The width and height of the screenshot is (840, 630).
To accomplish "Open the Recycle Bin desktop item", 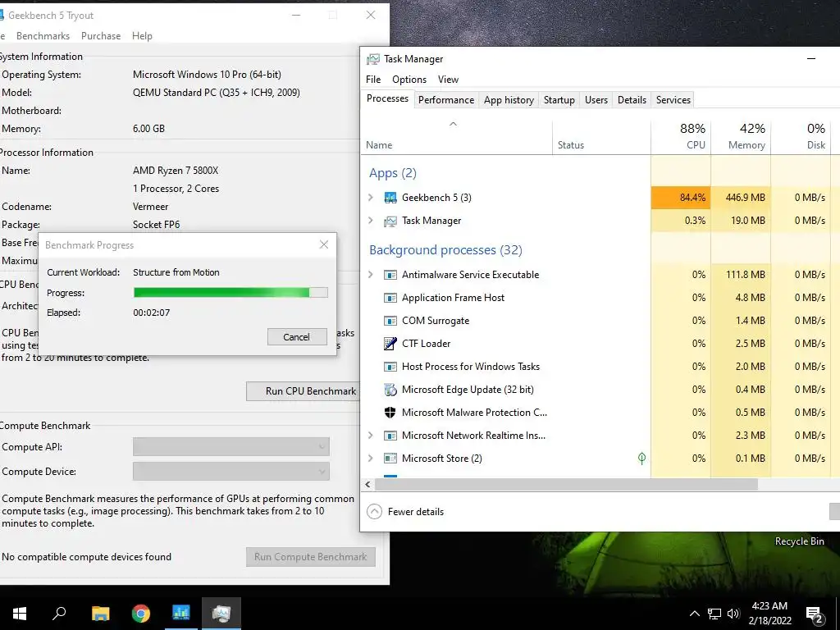I will click(799, 541).
